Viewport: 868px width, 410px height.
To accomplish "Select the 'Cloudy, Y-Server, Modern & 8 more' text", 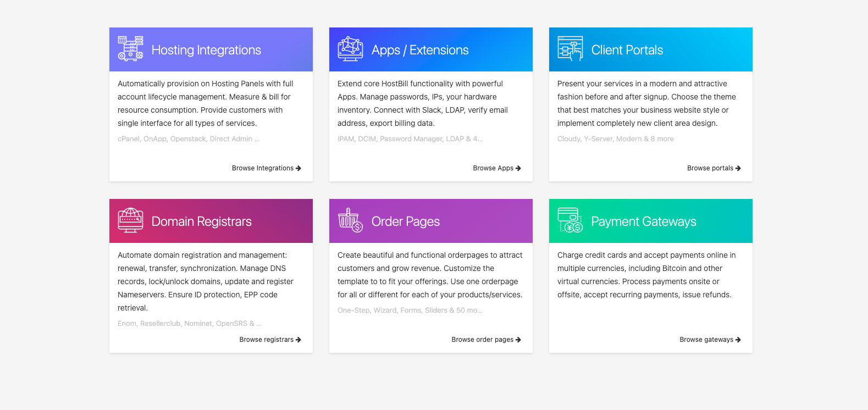I will [616, 139].
